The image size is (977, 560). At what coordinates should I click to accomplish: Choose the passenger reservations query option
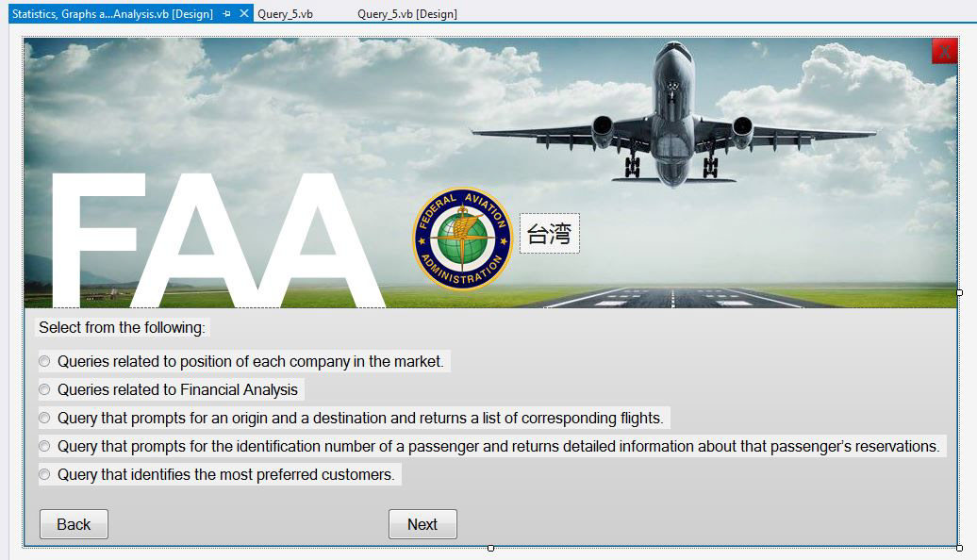[44, 446]
